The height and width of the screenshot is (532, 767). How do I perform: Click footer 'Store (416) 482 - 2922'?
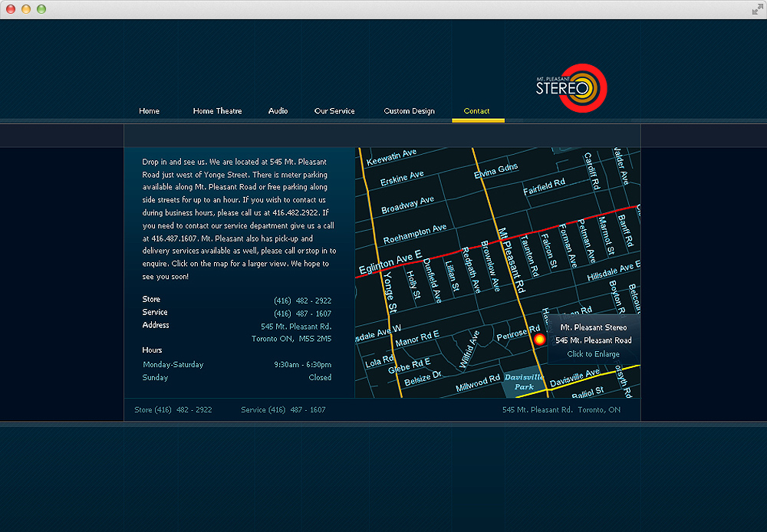[173, 410]
